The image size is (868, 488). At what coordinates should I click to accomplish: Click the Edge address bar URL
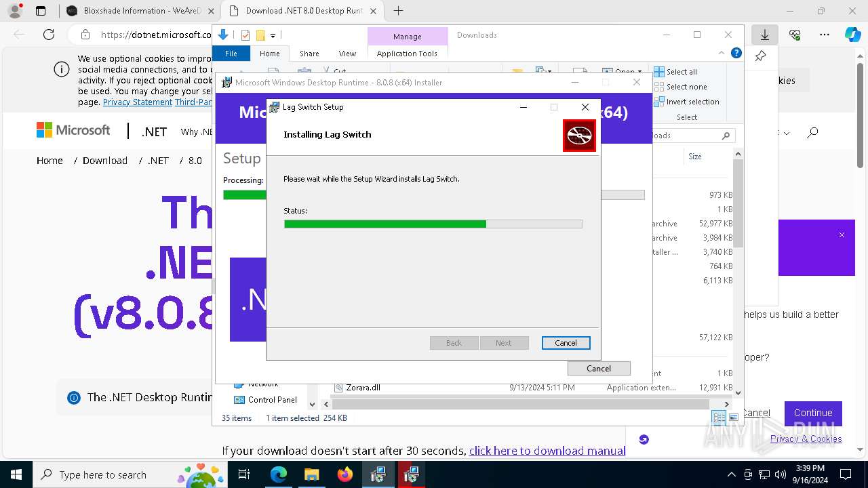pyautogui.click(x=156, y=35)
